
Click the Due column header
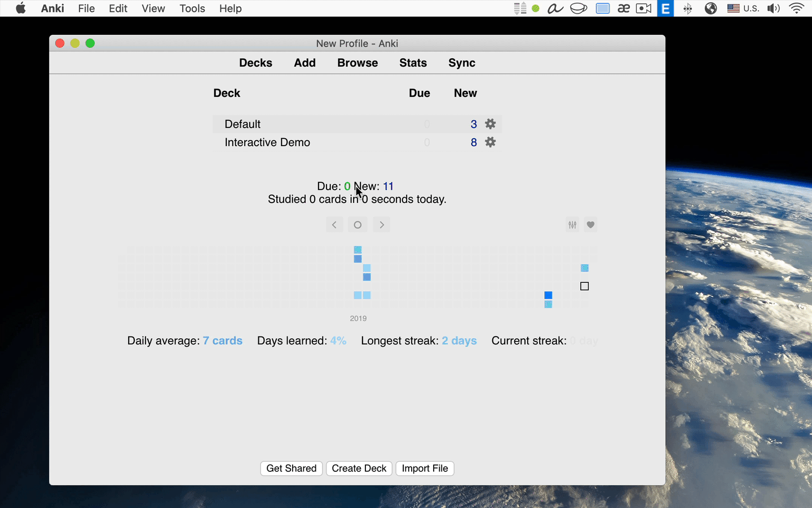[420, 93]
